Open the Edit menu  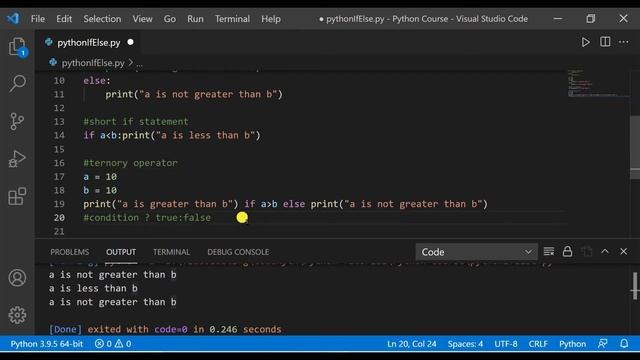[x=64, y=19]
